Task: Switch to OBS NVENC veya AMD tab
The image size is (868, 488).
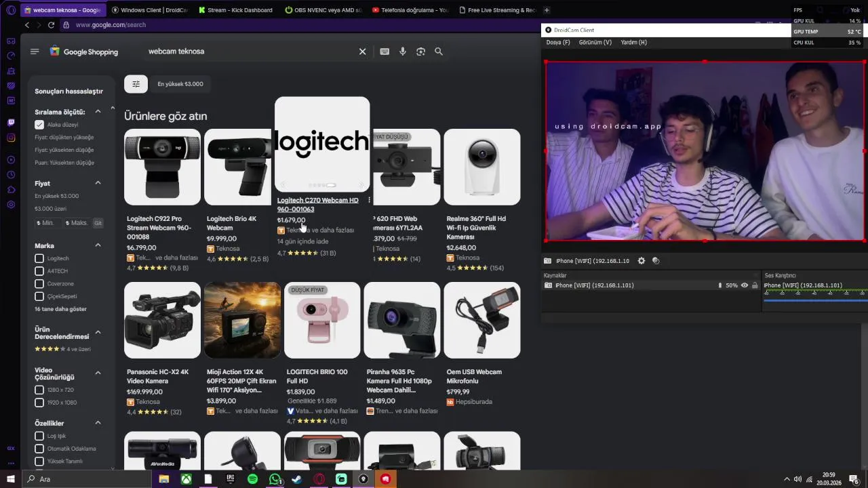Action: coord(323,10)
